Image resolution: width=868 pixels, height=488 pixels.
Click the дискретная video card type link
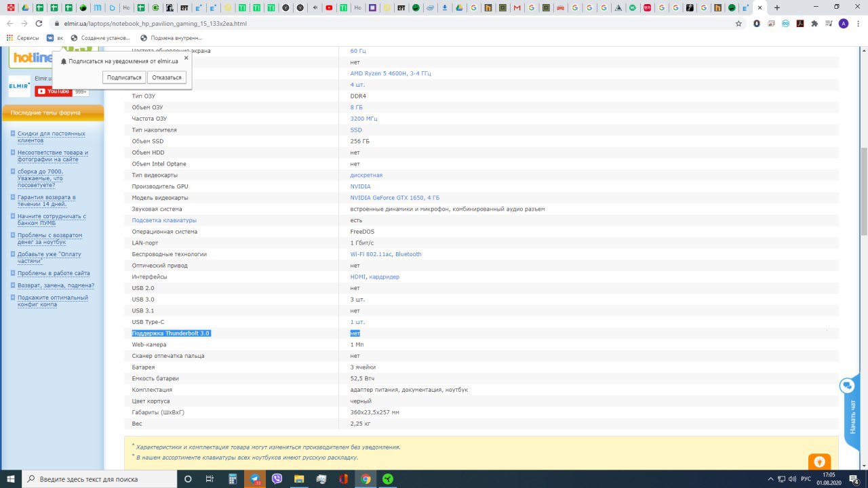[x=366, y=175]
